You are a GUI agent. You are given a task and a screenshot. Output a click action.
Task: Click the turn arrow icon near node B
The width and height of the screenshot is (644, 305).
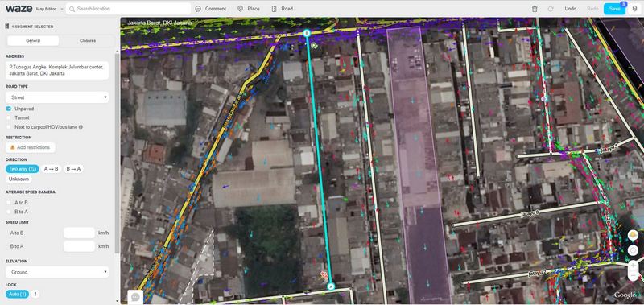(315, 46)
